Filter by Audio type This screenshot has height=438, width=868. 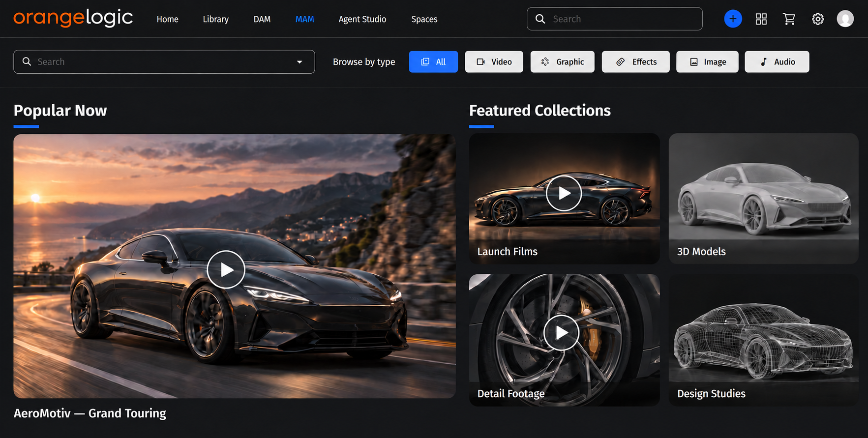777,61
